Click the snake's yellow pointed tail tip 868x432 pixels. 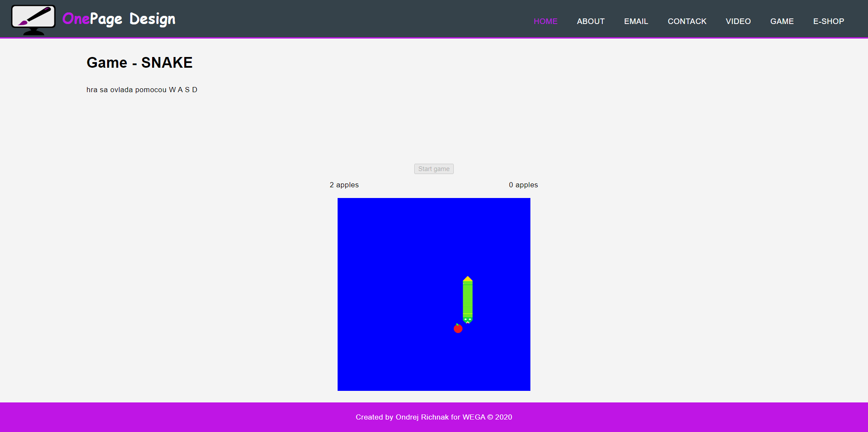point(467,279)
